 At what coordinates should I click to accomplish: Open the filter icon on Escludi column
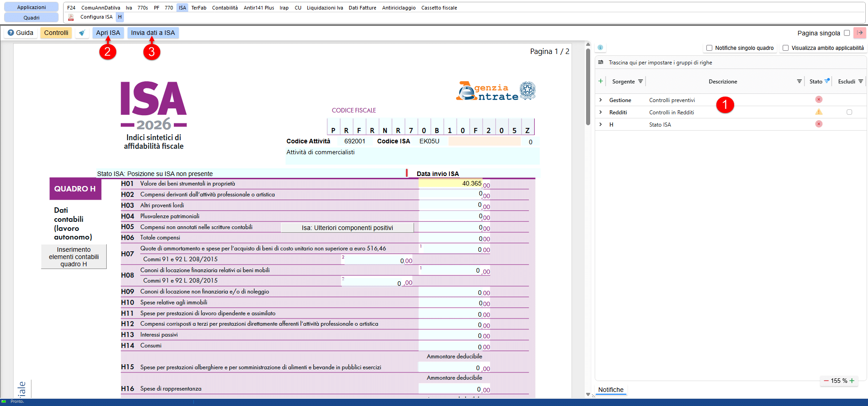pyautogui.click(x=861, y=81)
